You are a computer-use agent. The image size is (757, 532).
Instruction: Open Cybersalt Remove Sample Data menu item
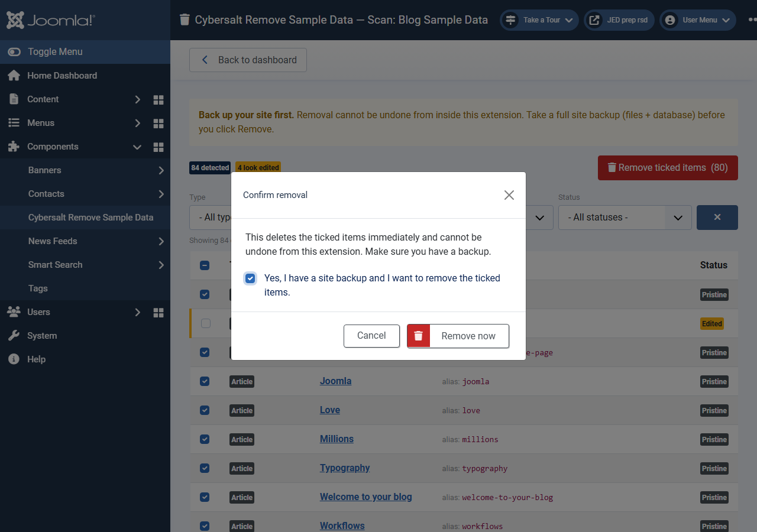[x=85, y=218]
